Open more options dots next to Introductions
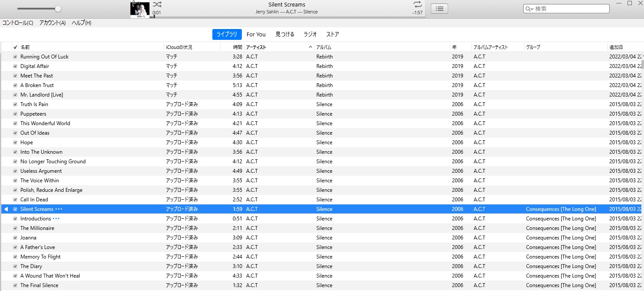The height and width of the screenshot is (291, 644). [56, 219]
